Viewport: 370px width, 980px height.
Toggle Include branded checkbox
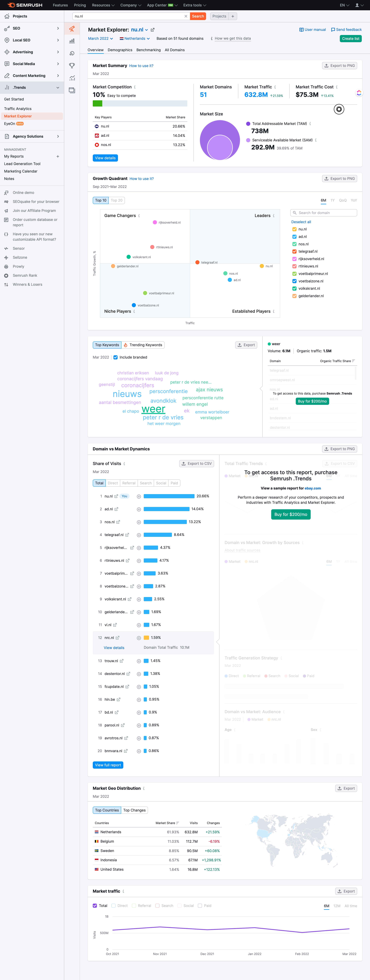[115, 357]
